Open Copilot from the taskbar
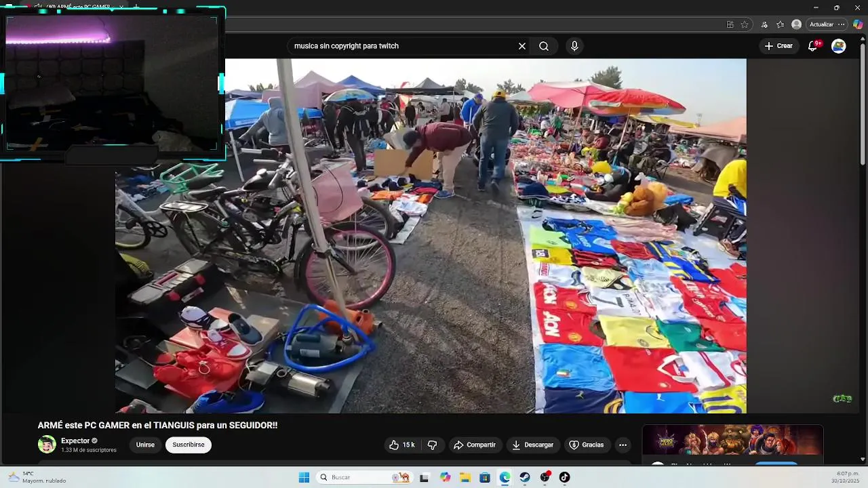 (445, 477)
